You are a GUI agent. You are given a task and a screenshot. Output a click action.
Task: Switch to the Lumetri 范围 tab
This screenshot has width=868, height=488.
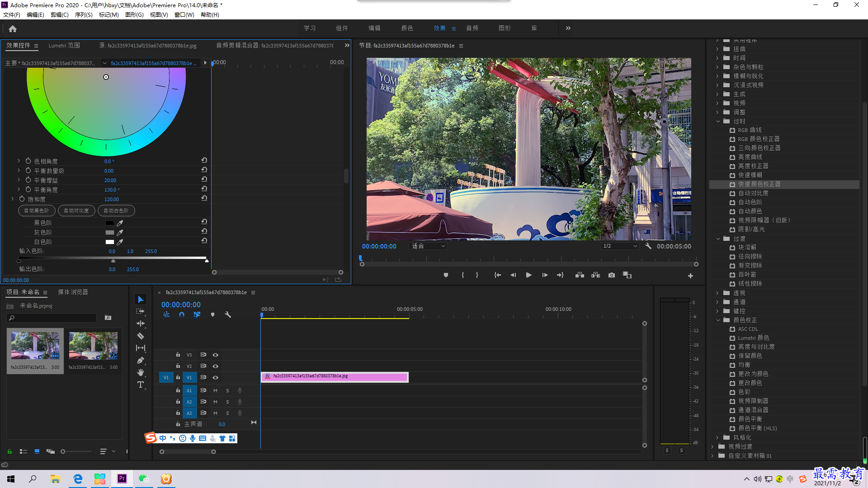(64, 46)
